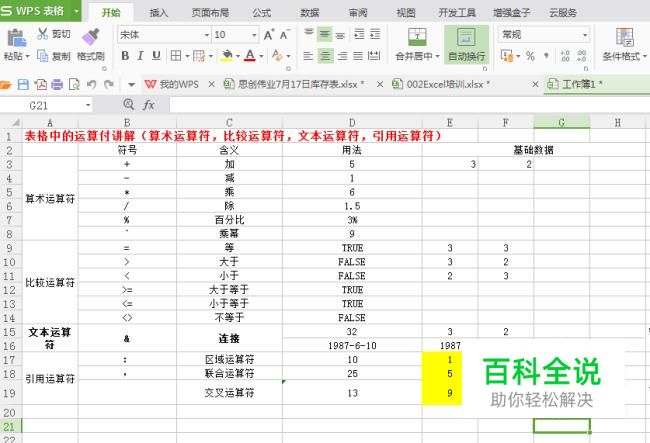Close the 我的WPS tab
650x443 pixels.
coord(211,85)
